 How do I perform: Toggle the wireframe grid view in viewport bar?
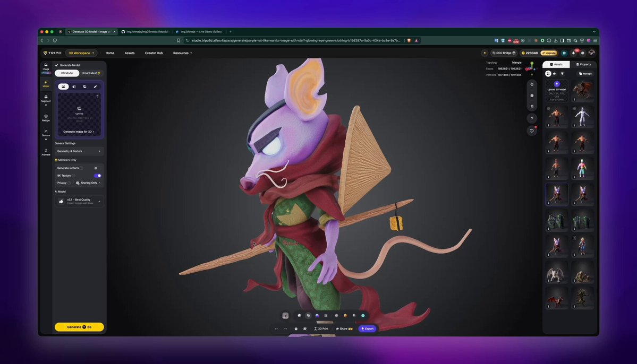click(x=326, y=315)
